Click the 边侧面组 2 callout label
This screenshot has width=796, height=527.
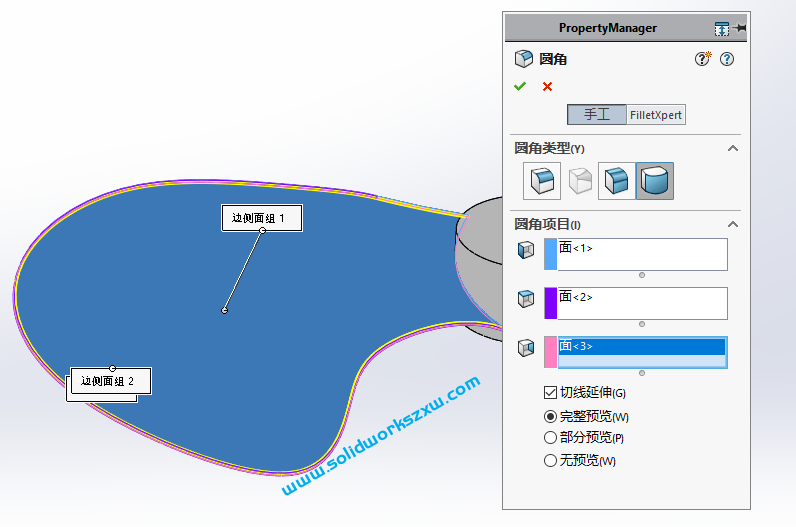coord(111,381)
